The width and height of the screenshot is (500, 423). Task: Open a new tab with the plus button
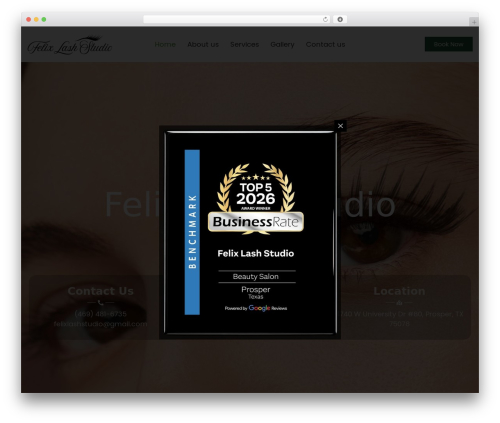474,22
